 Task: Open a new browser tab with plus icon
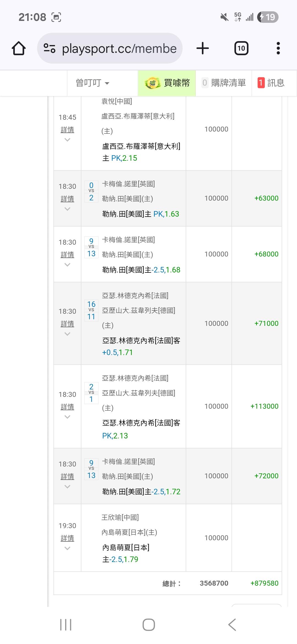pos(203,48)
